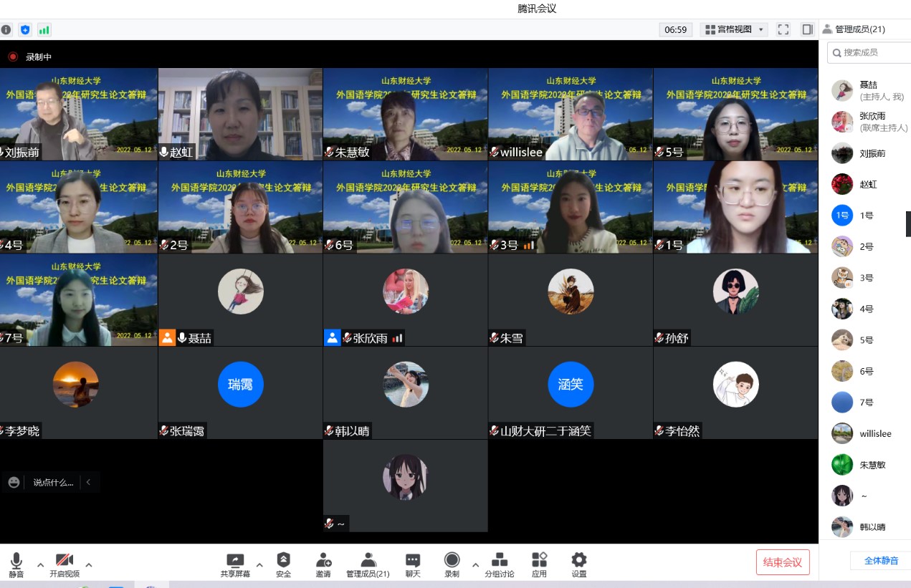Screen dimensions: 911x588
Task: Toggle the microphone mute button
Action: pyautogui.click(x=16, y=560)
